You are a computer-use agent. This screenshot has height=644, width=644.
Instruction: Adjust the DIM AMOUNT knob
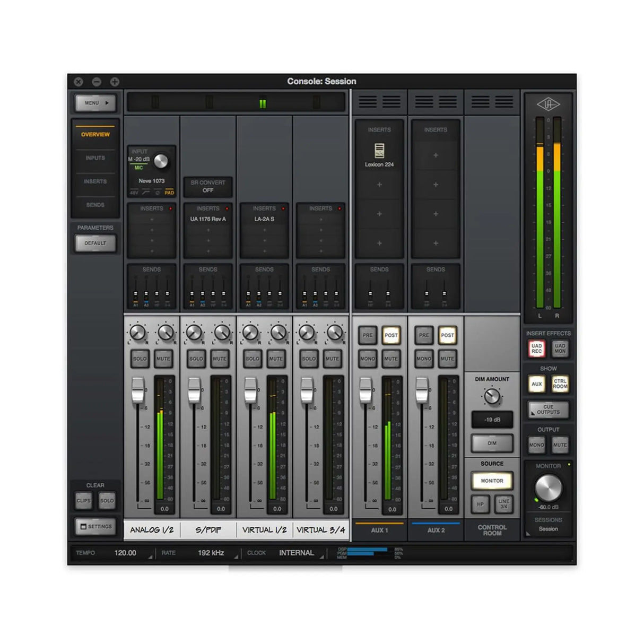[491, 396]
